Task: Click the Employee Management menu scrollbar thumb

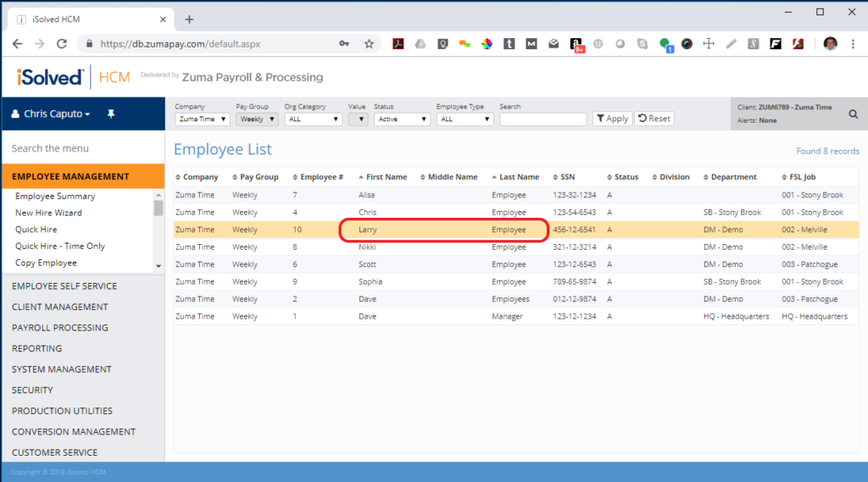Action: point(158,208)
